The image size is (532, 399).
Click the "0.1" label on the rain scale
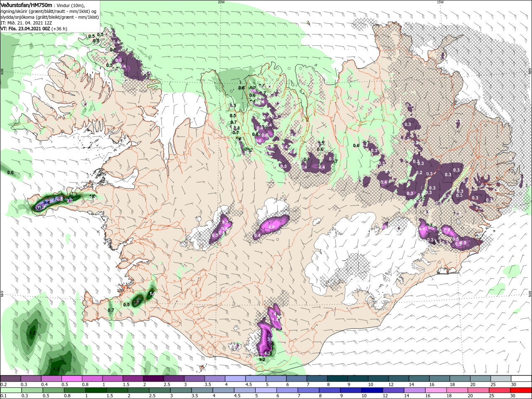pos(3,396)
